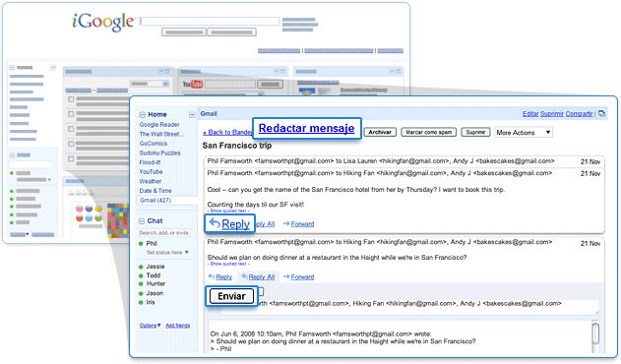Click Todd's green status dot

[x=141, y=275]
